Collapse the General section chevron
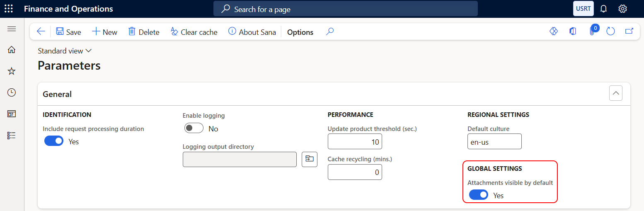The image size is (644, 211). click(x=615, y=94)
